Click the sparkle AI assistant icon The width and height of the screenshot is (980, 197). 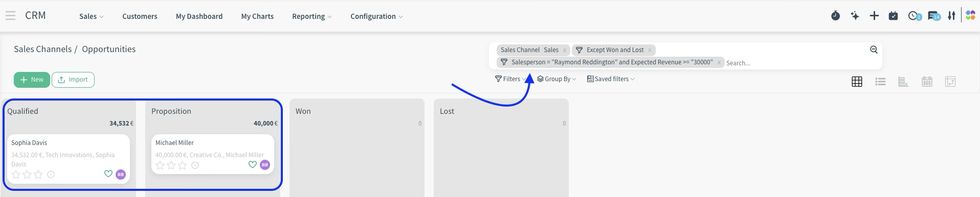(x=855, y=16)
